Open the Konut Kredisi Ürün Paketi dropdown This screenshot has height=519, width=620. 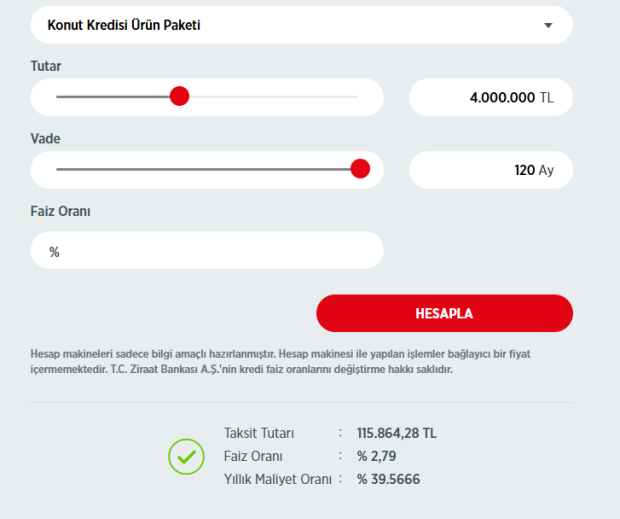point(300,25)
